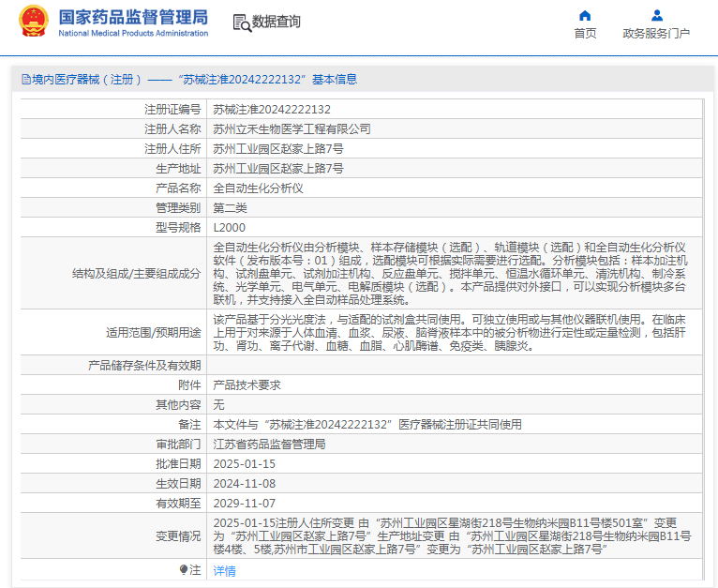Click the 注册人住所 address value

278,149
